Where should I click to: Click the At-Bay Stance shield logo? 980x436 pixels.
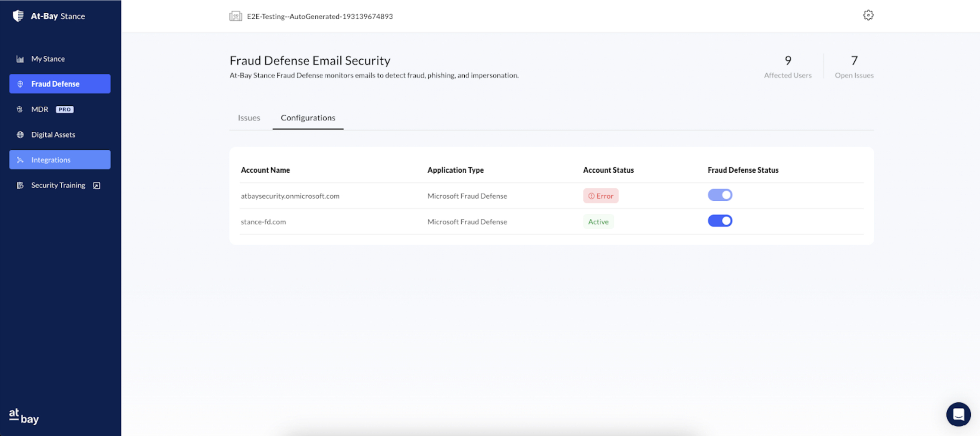pyautogui.click(x=18, y=16)
